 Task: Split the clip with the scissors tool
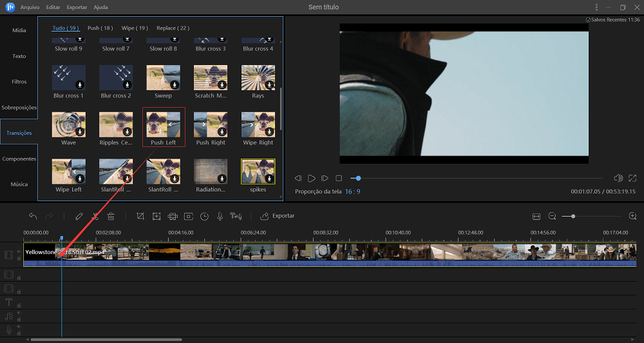[x=95, y=216]
